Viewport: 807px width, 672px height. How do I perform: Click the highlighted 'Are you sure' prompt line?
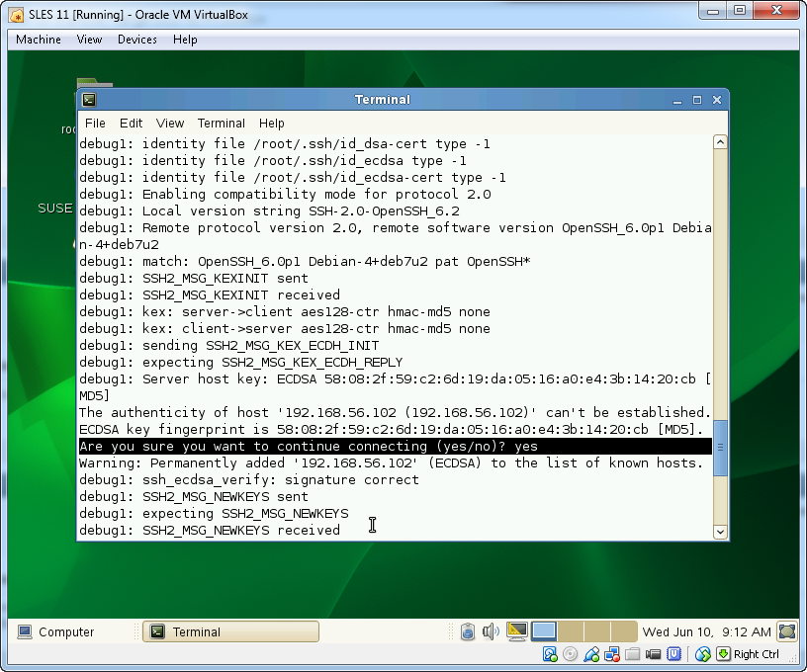[396, 447]
